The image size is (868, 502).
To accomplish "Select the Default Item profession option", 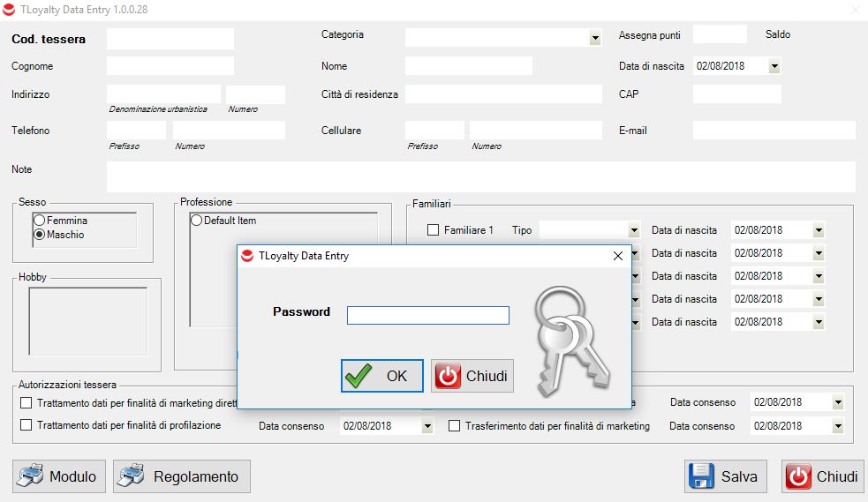I will click(x=196, y=221).
